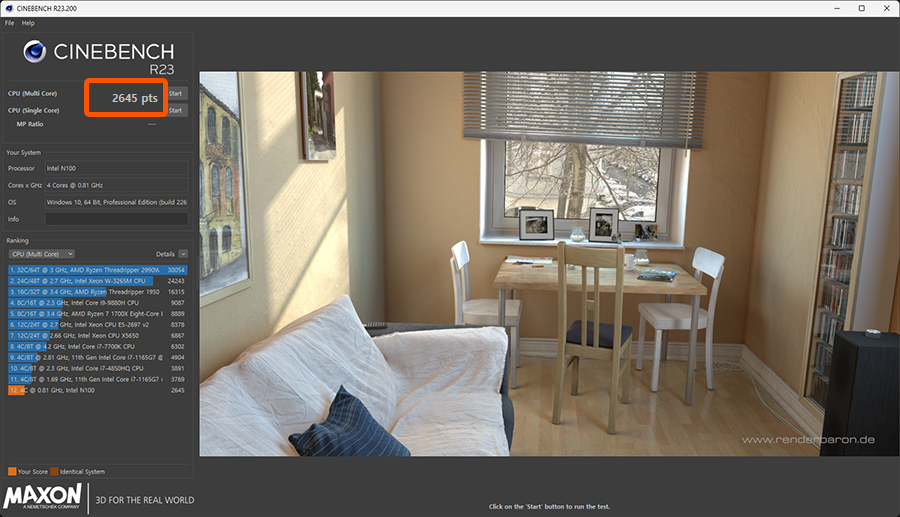This screenshot has width=900, height=517.
Task: Select ranking row 7 Intel Xeon CPU X5650
Action: [98, 335]
